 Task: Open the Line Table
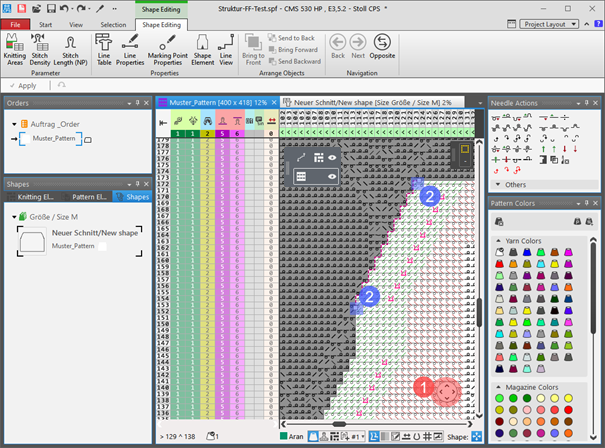pyautogui.click(x=104, y=47)
